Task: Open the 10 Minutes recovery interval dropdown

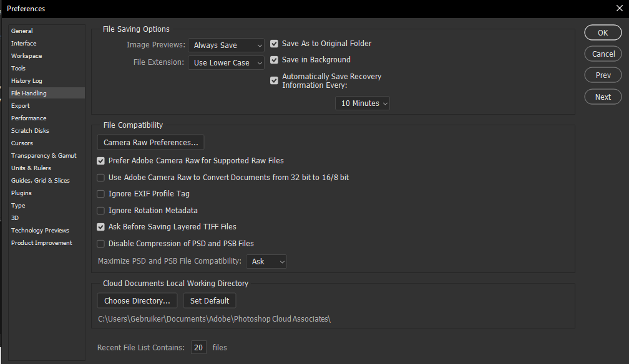Action: point(363,103)
